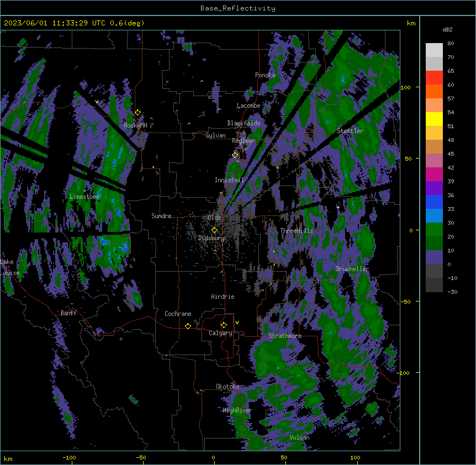Click the white plus marker north of Drumheller

point(338,207)
